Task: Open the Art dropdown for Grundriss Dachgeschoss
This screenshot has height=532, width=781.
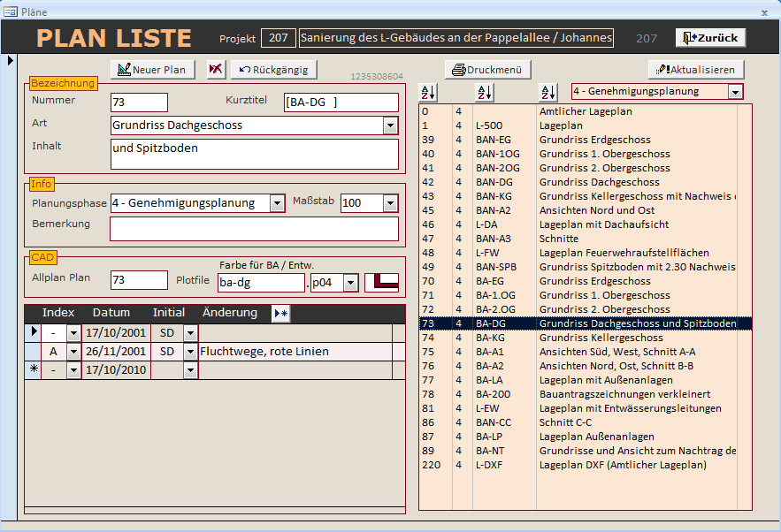Action: tap(391, 125)
